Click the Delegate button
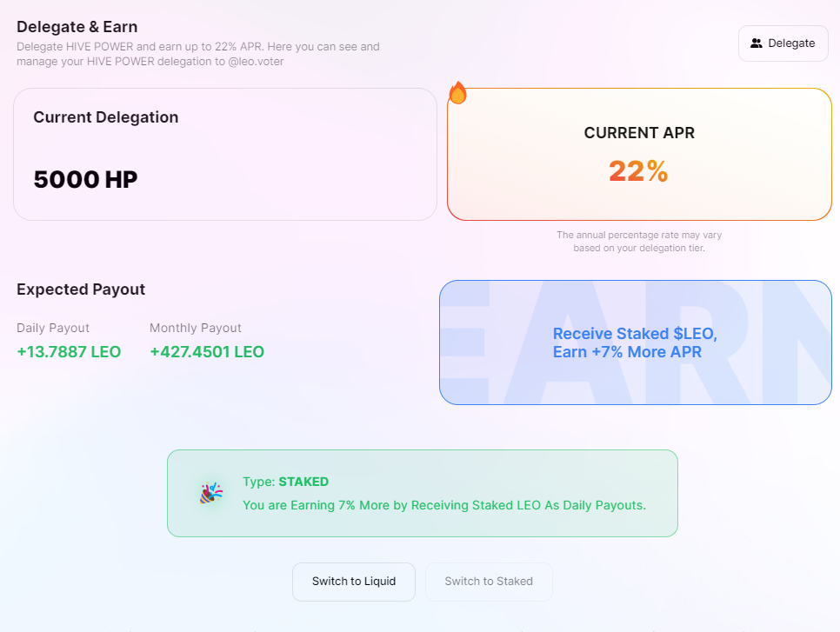Viewport: 840px width, 632px height. (783, 43)
